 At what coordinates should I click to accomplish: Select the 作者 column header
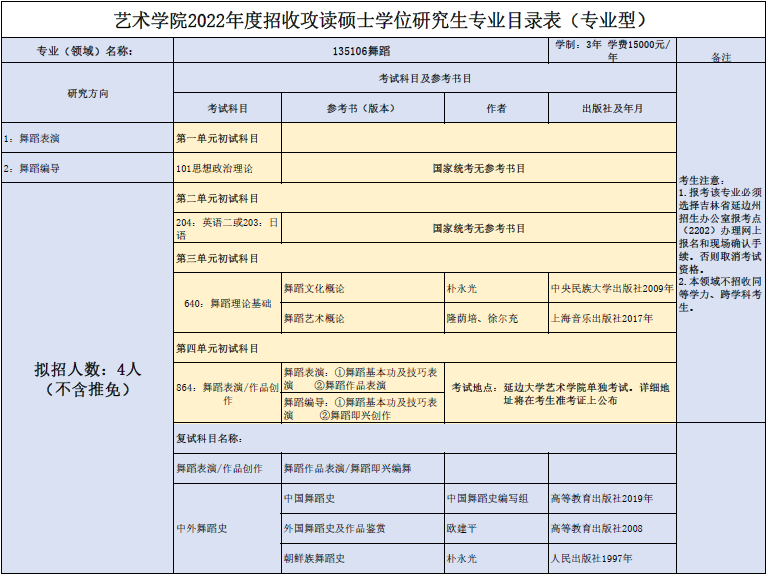click(496, 108)
